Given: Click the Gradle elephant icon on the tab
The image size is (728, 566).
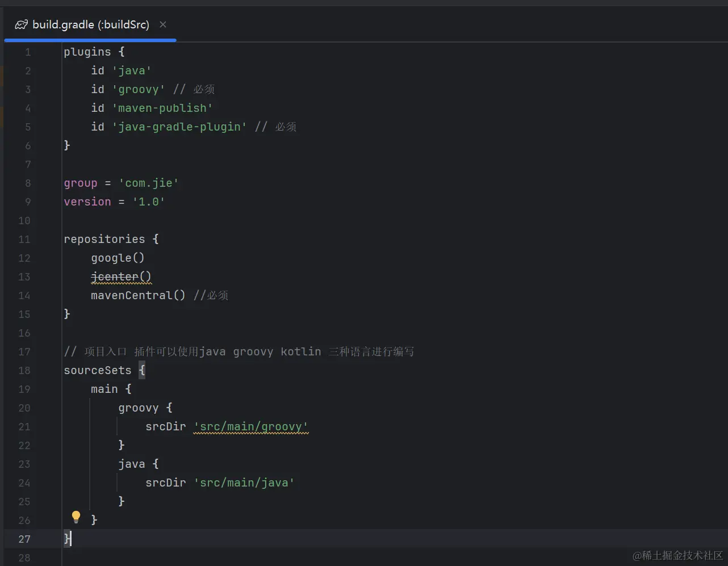Looking at the screenshot, I should point(21,24).
